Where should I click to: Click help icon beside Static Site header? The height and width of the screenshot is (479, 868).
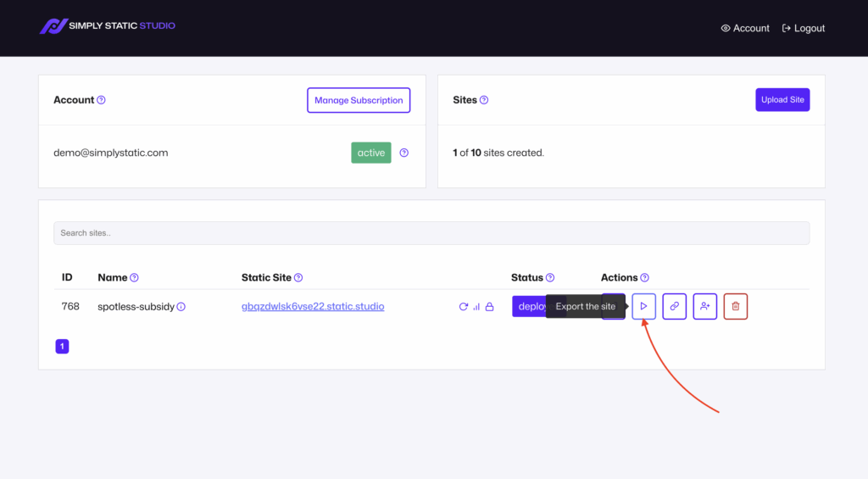tap(298, 278)
